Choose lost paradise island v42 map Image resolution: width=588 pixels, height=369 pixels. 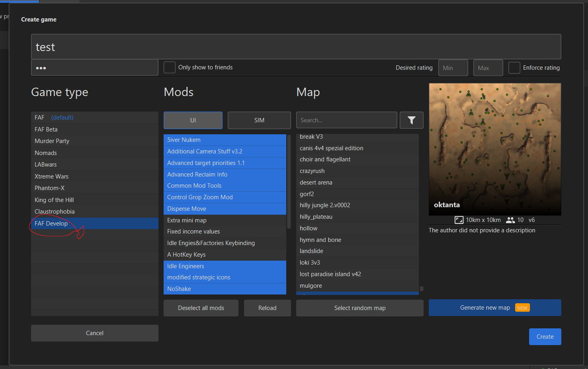coord(357,274)
